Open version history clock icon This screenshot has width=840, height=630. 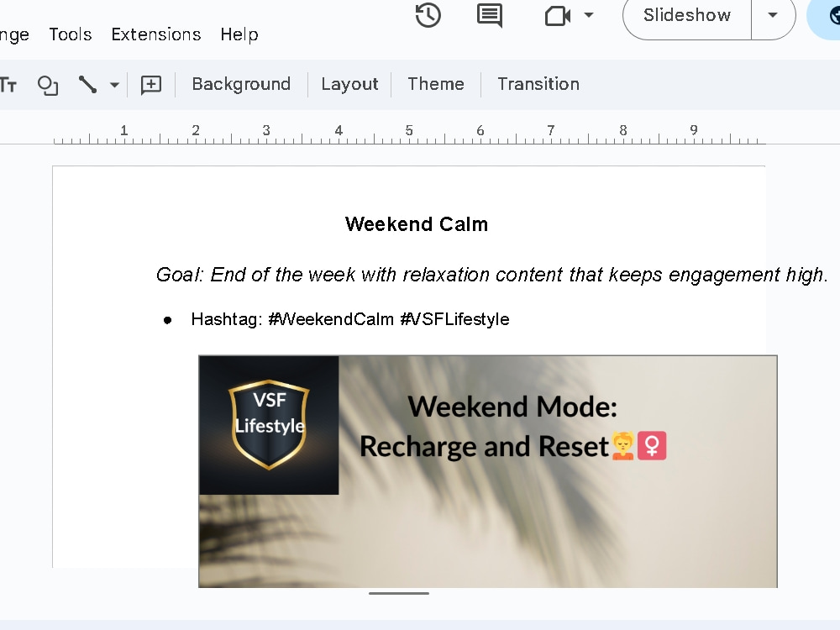click(428, 15)
